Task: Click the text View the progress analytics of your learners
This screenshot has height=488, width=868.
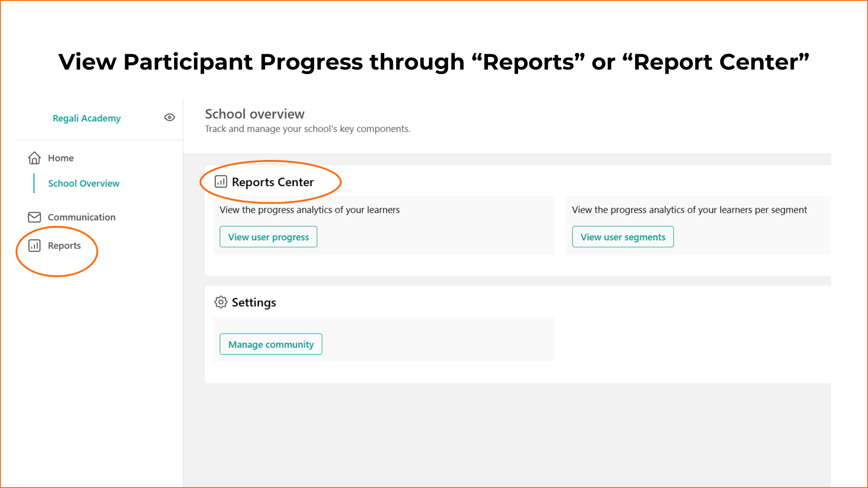Action: coord(310,210)
